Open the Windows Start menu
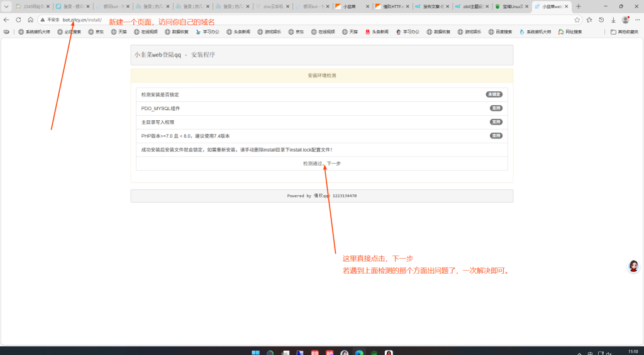 pos(255,352)
